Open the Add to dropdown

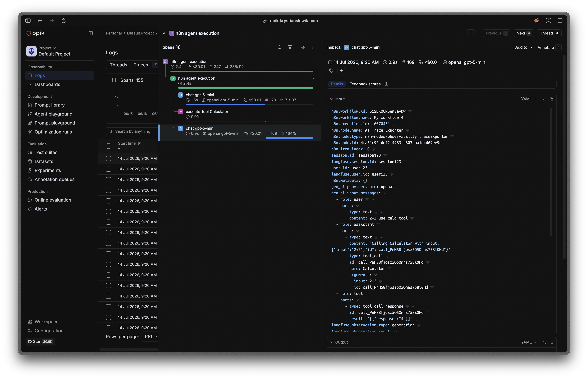click(x=524, y=47)
